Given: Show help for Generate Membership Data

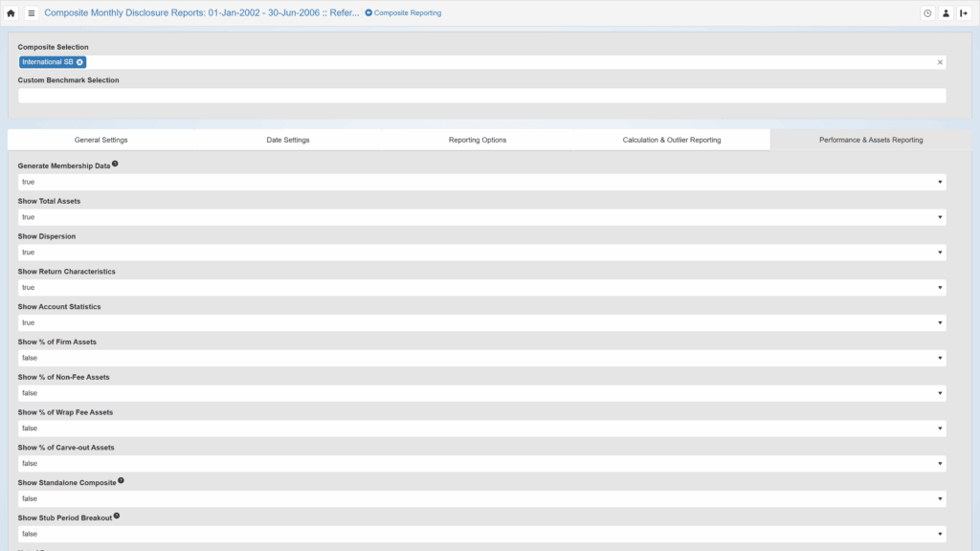Looking at the screenshot, I should tap(115, 164).
